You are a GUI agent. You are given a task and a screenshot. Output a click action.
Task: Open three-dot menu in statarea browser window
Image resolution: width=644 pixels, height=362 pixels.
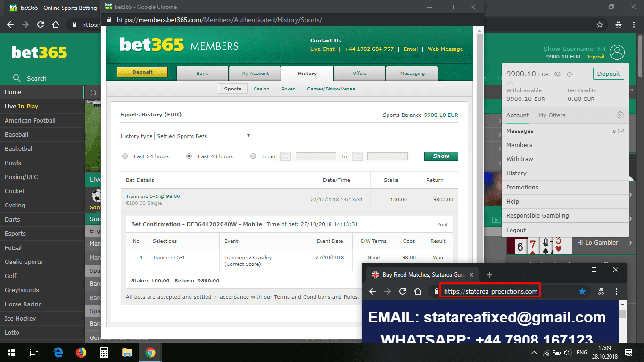coord(616,291)
